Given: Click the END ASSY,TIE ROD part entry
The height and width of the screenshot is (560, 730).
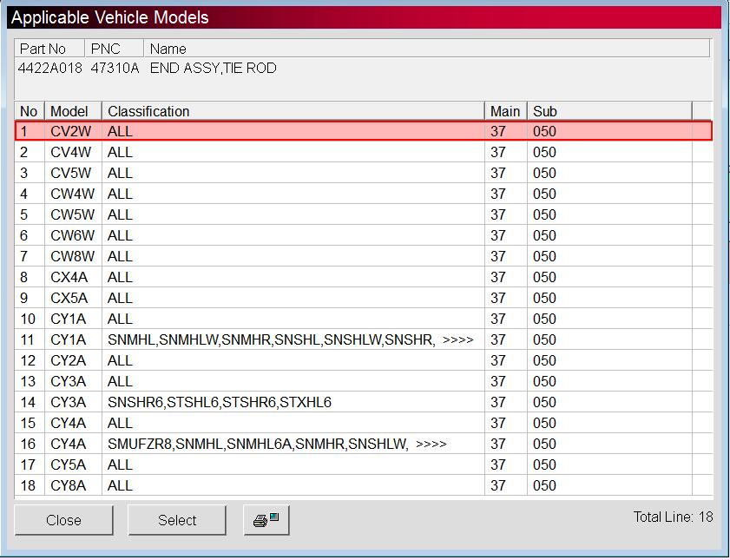Looking at the screenshot, I should (x=212, y=68).
